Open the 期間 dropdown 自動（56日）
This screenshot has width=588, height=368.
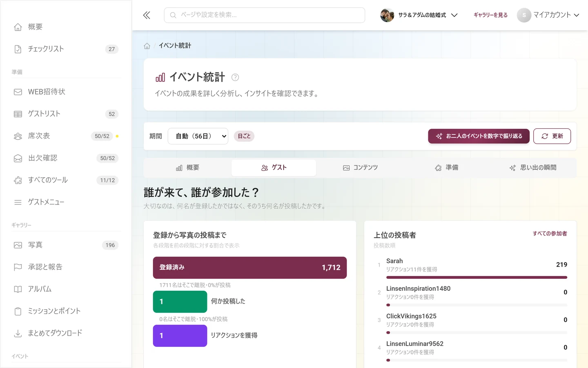pyautogui.click(x=198, y=136)
